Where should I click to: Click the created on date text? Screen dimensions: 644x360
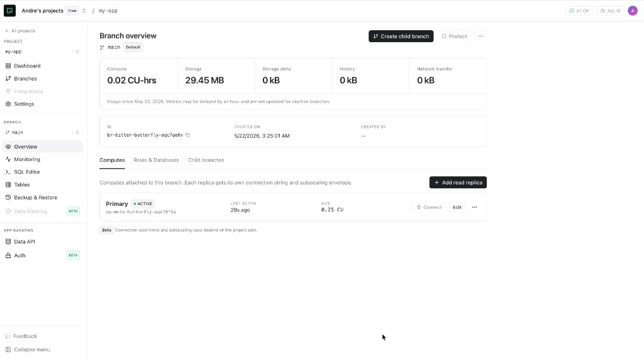(262, 136)
